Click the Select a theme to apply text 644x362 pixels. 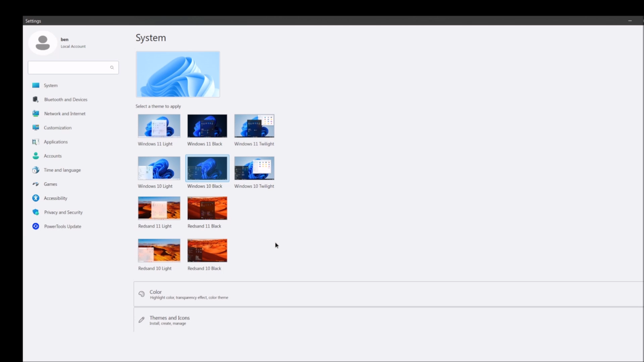158,106
